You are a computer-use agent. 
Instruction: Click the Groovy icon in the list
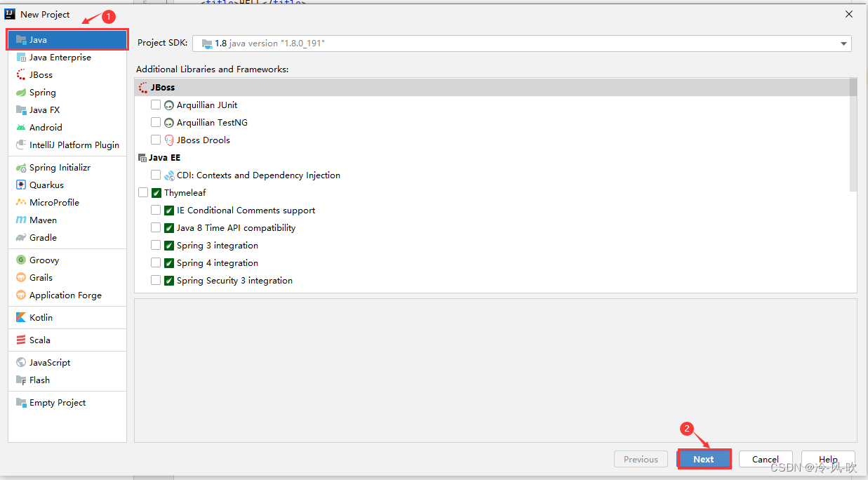[21, 260]
